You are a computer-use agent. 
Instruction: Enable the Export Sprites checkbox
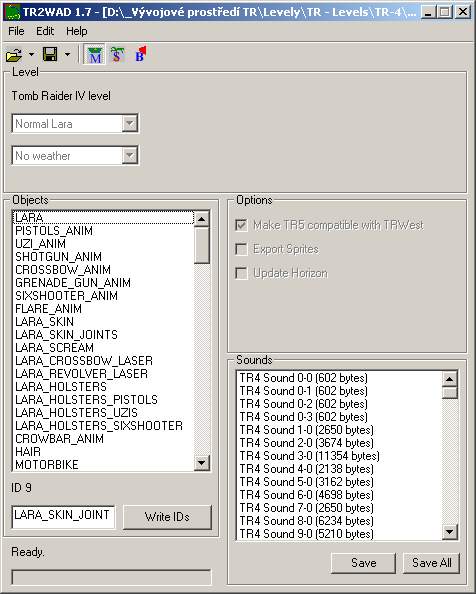[241, 249]
